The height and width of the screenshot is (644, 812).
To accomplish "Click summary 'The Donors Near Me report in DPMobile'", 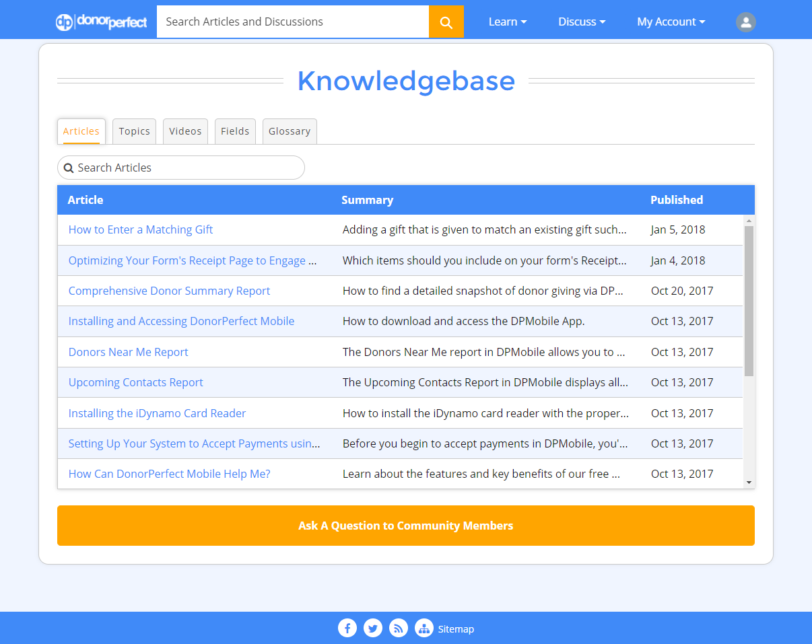I will [x=484, y=352].
